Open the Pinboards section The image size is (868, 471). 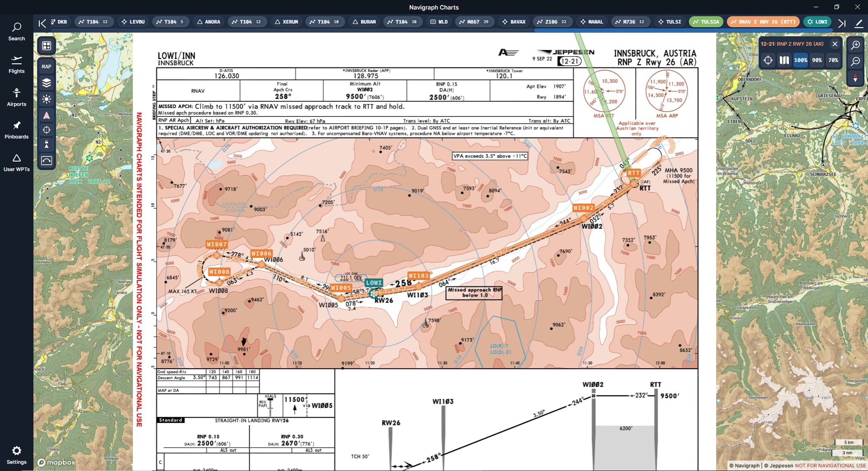click(16, 129)
